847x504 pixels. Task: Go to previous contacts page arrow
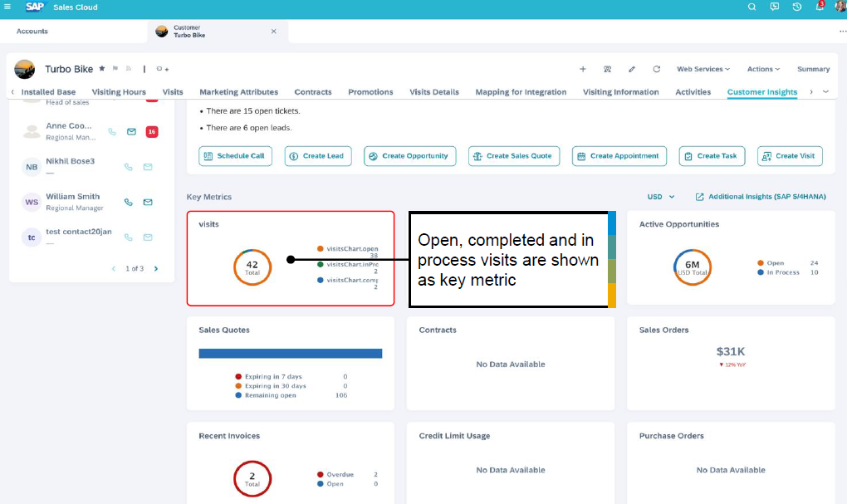point(114,268)
